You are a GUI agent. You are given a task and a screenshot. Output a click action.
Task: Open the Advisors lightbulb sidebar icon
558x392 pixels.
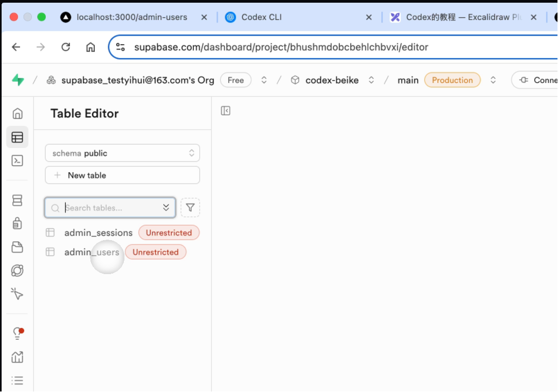coord(17,333)
